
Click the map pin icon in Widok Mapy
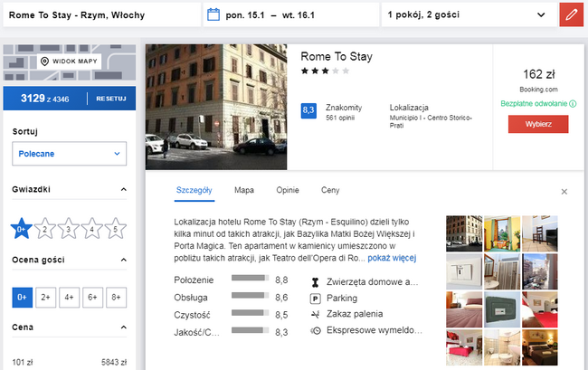point(44,62)
